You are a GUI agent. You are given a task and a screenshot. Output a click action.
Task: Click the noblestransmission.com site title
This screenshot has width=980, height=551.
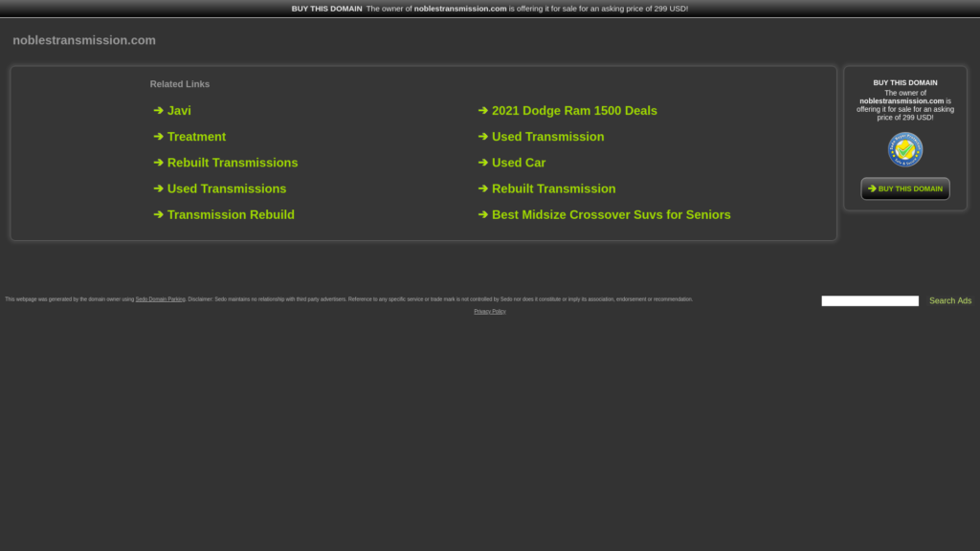pos(84,40)
